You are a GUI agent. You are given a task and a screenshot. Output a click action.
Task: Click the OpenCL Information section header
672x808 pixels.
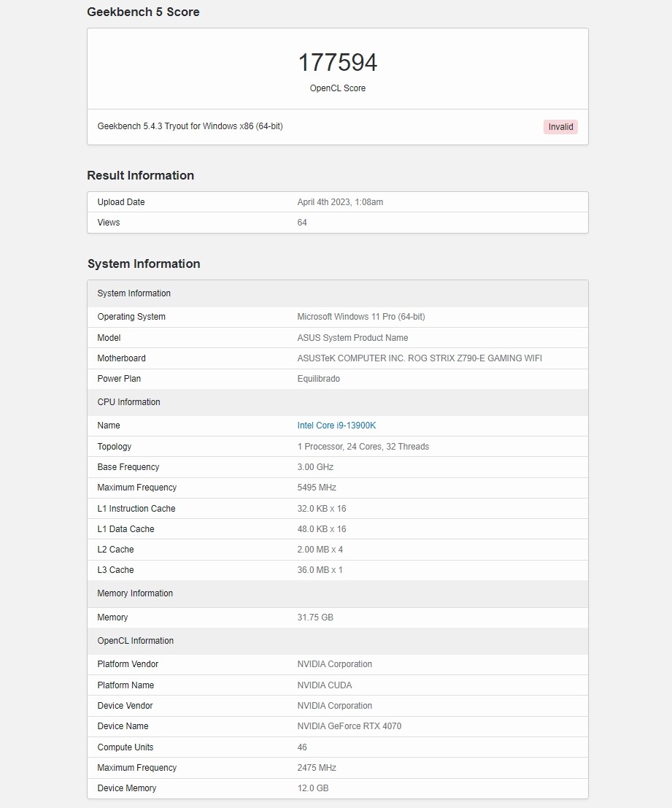[338, 641]
